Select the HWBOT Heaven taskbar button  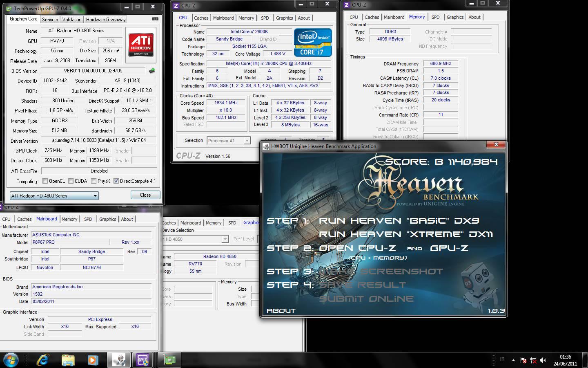[x=119, y=360]
